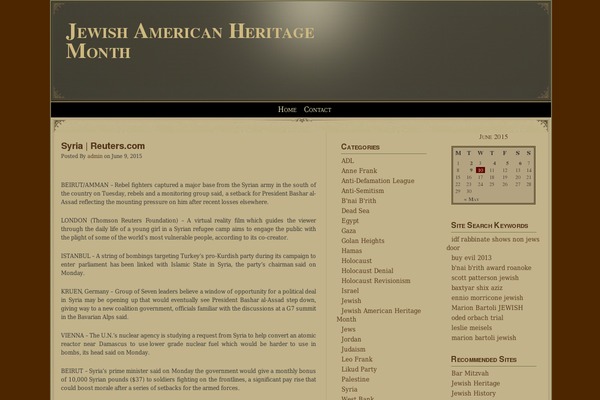
Task: Open Jewish American Heritage Month category
Action: coord(379,315)
